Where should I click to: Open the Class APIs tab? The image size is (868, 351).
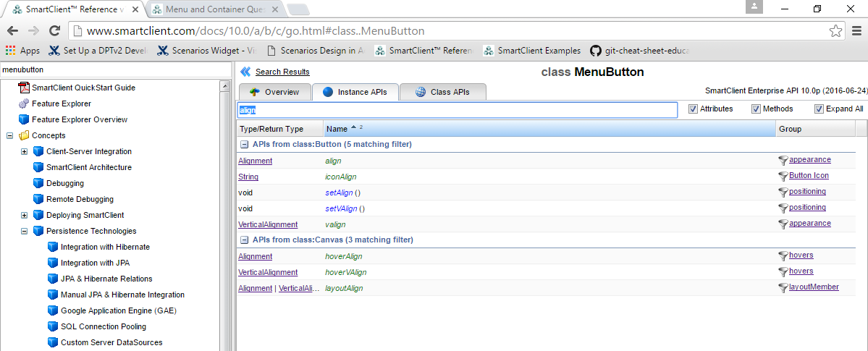tap(443, 92)
